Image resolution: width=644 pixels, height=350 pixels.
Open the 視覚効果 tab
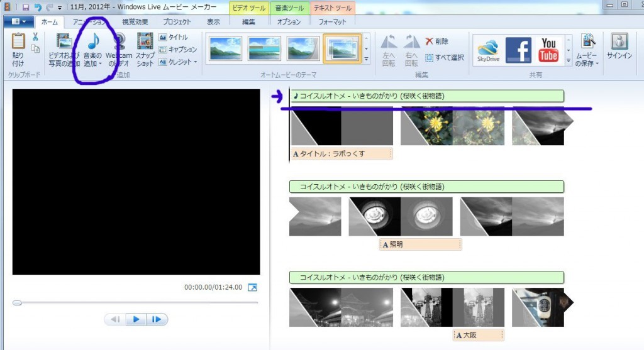coord(135,21)
